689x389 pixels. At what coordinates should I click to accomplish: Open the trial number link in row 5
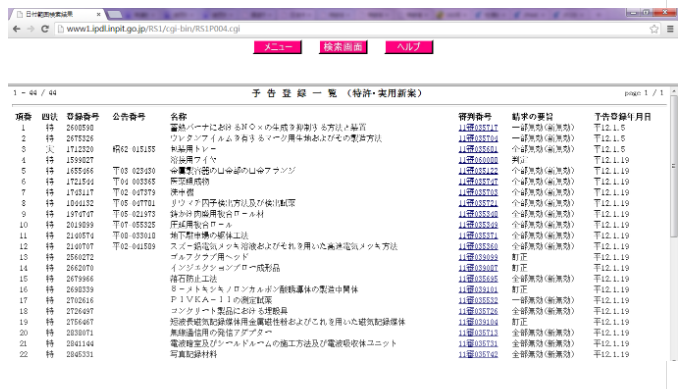click(478, 171)
